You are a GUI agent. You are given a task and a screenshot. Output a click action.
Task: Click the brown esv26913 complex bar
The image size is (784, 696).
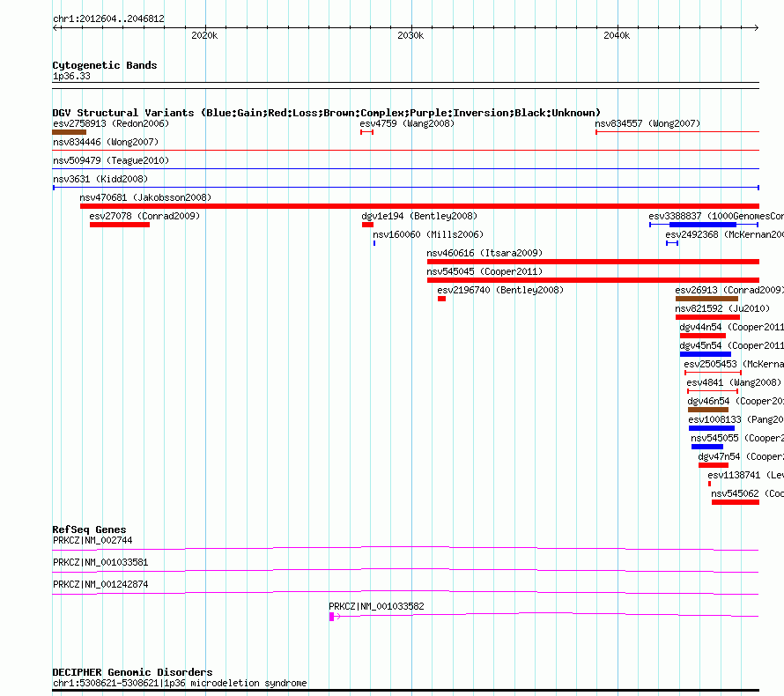click(706, 299)
